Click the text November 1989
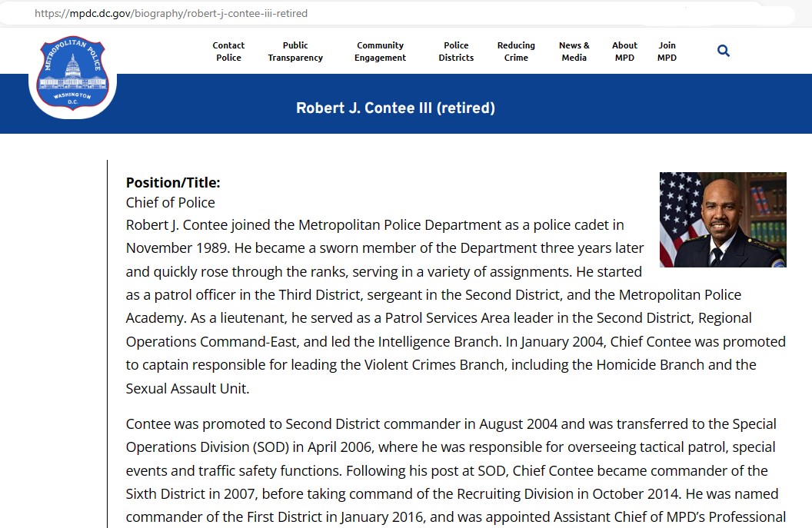Viewport: 812px width, 528px height. (x=177, y=248)
